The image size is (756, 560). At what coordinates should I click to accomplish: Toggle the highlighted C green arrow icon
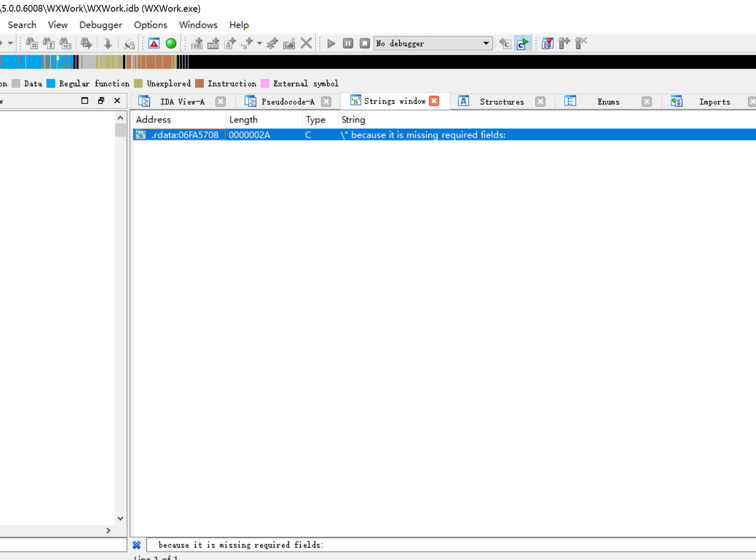pos(522,43)
